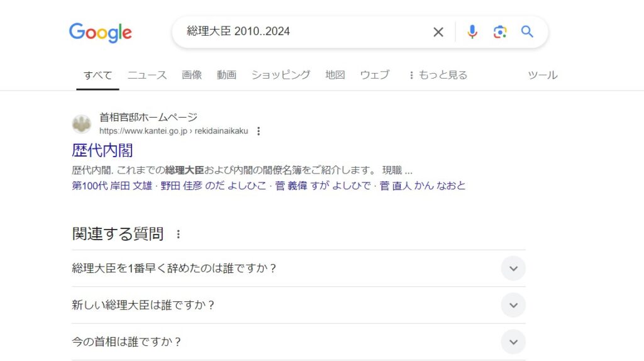Image resolution: width=644 pixels, height=361 pixels.
Task: Clear the search box with X icon
Action: pos(438,32)
